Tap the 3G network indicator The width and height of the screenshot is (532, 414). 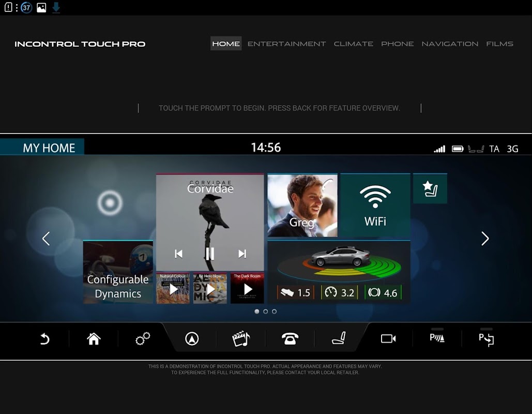512,149
